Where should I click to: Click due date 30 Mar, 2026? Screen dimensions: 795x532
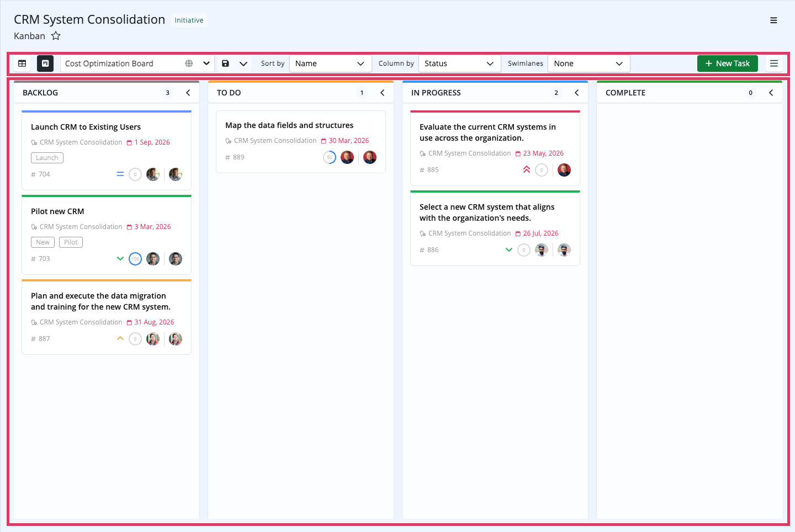[x=345, y=141]
